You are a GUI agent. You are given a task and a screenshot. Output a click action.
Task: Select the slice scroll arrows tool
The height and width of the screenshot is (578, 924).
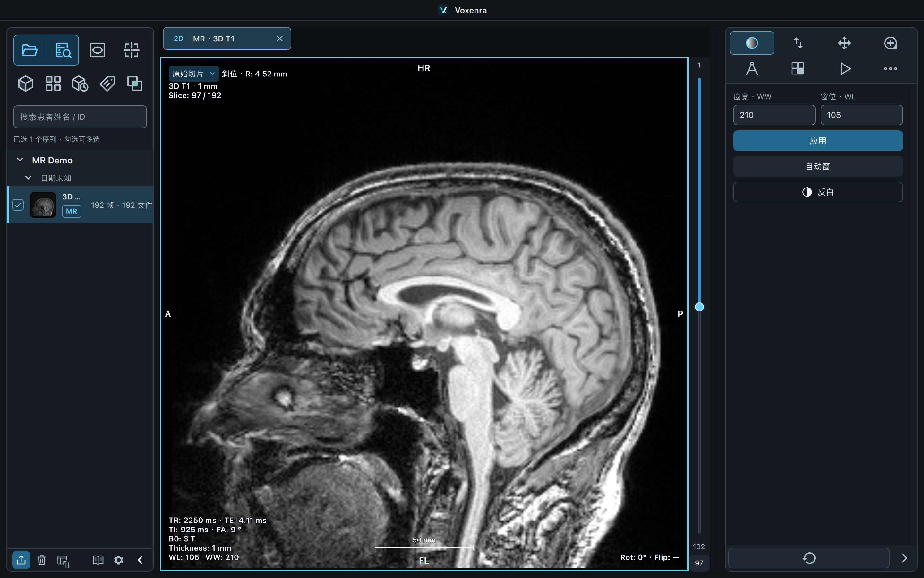click(x=798, y=43)
